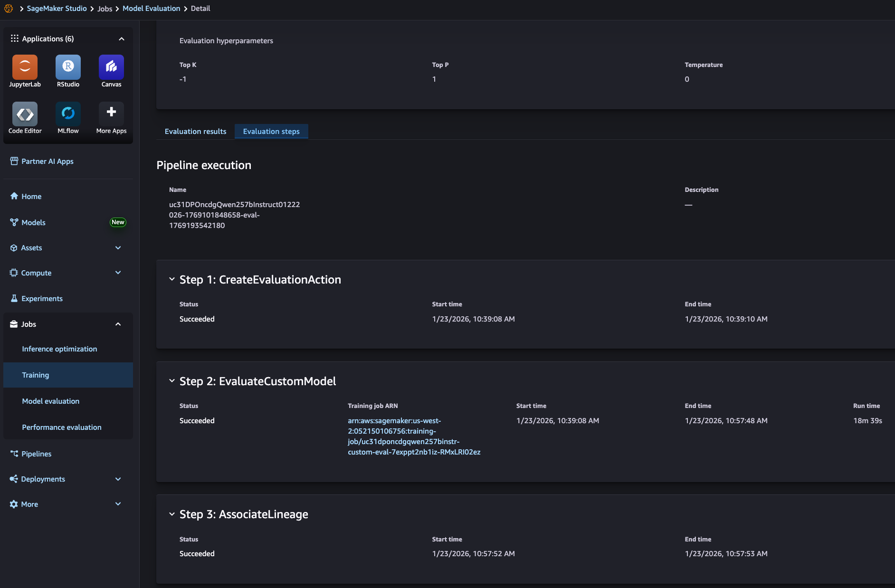Go to Home in the sidebar
Viewport: 895px width, 588px height.
point(31,197)
